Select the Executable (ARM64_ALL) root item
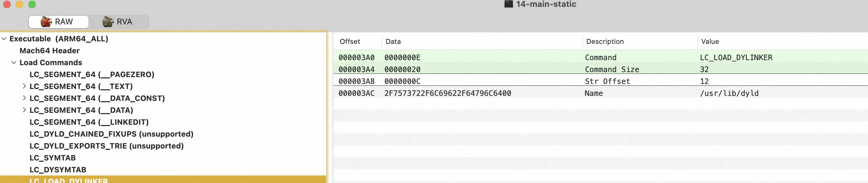868x183 pixels. click(59, 39)
